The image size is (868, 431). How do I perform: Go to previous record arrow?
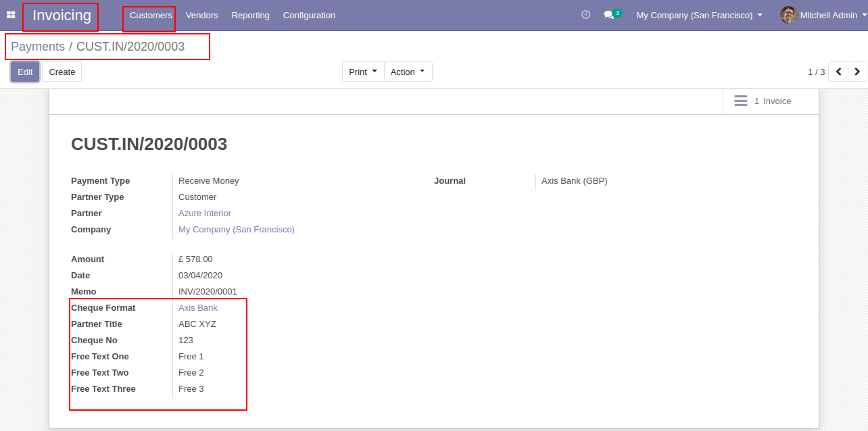click(x=838, y=72)
